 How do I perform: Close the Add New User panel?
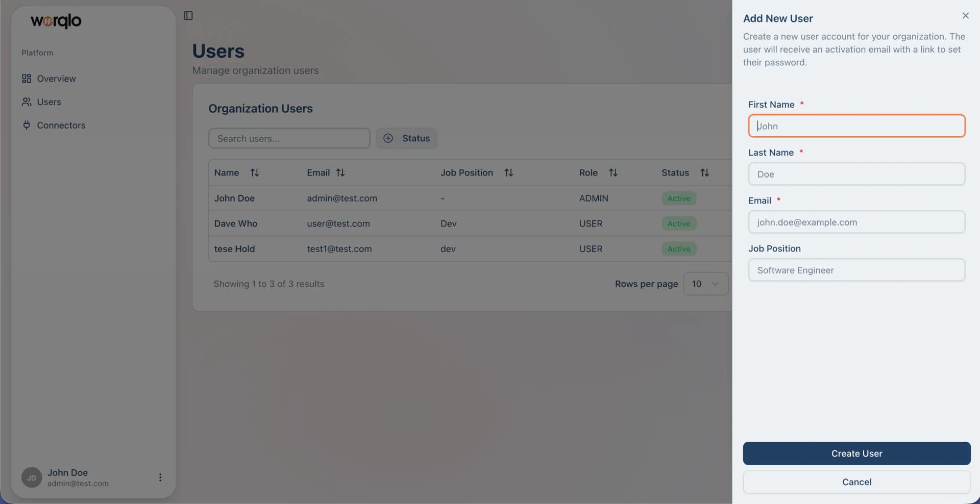(x=965, y=15)
